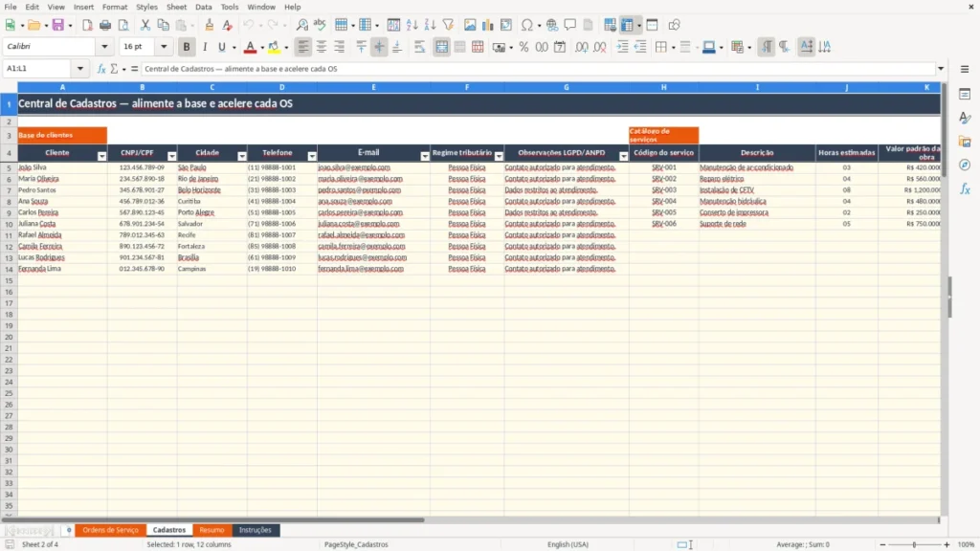Toggle Italic formatting
Screen dimensions: 980x551
click(x=205, y=47)
